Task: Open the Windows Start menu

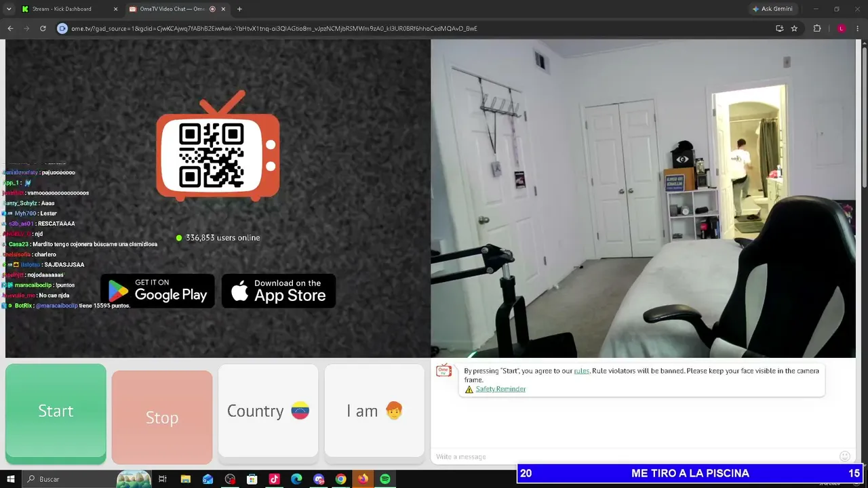Action: tap(11, 479)
